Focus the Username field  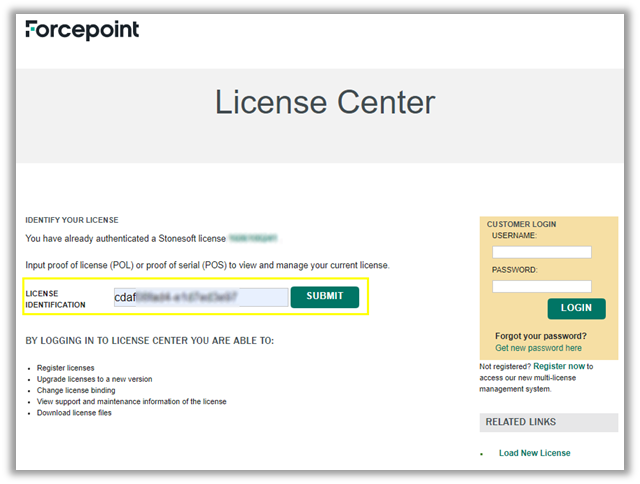542,252
